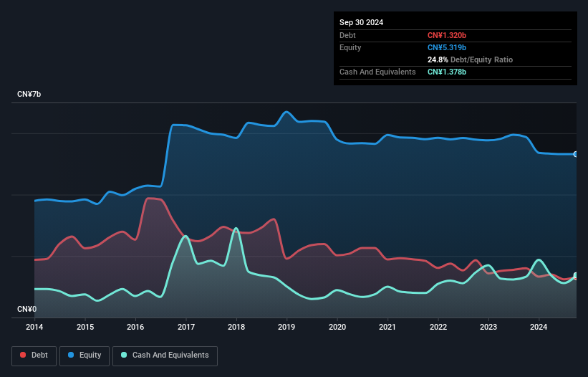The height and width of the screenshot is (377, 588).
Task: Click the 2016 x-axis label
Action: coord(135,327)
